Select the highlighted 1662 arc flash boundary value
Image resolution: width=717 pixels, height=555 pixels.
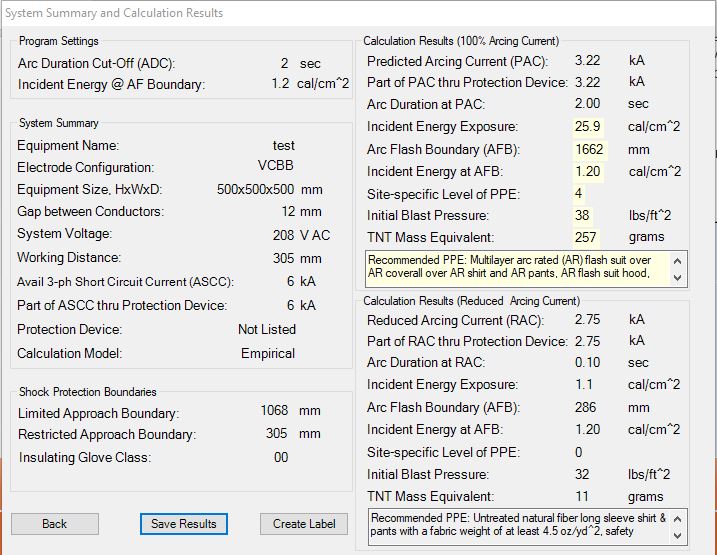[590, 149]
